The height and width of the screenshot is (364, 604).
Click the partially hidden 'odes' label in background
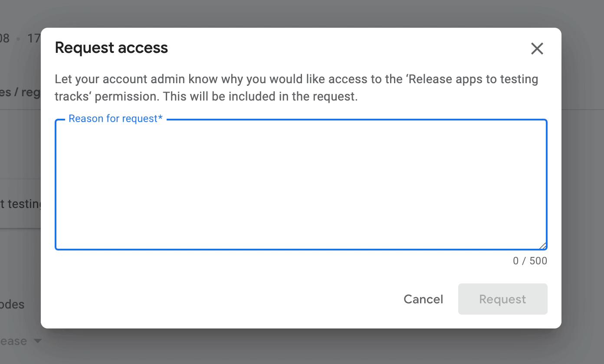12,304
